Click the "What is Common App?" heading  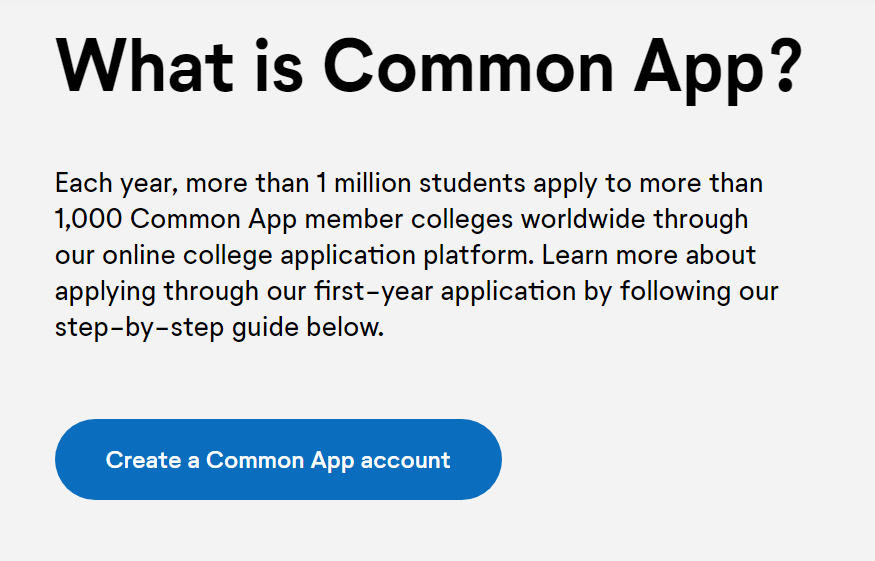pos(428,65)
